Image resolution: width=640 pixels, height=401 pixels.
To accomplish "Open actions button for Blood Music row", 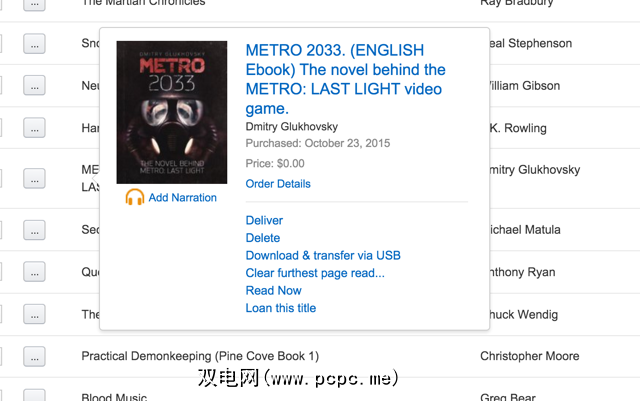I will coord(35,396).
